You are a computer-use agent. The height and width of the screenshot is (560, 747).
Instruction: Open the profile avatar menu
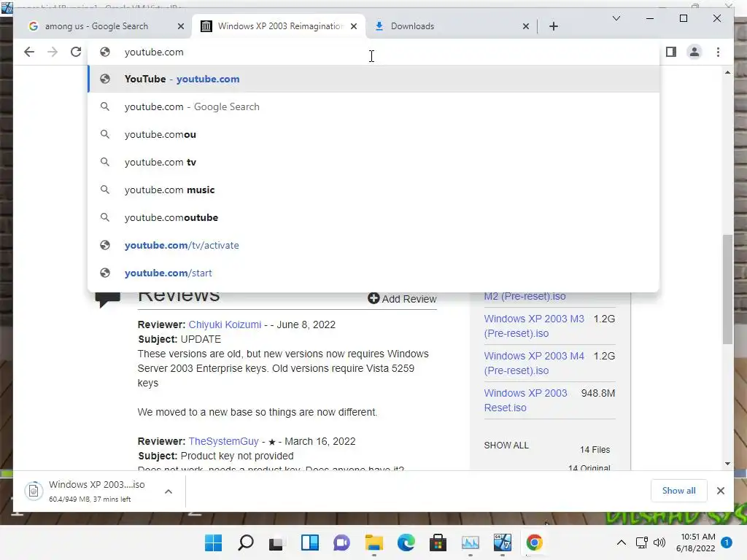coord(694,52)
